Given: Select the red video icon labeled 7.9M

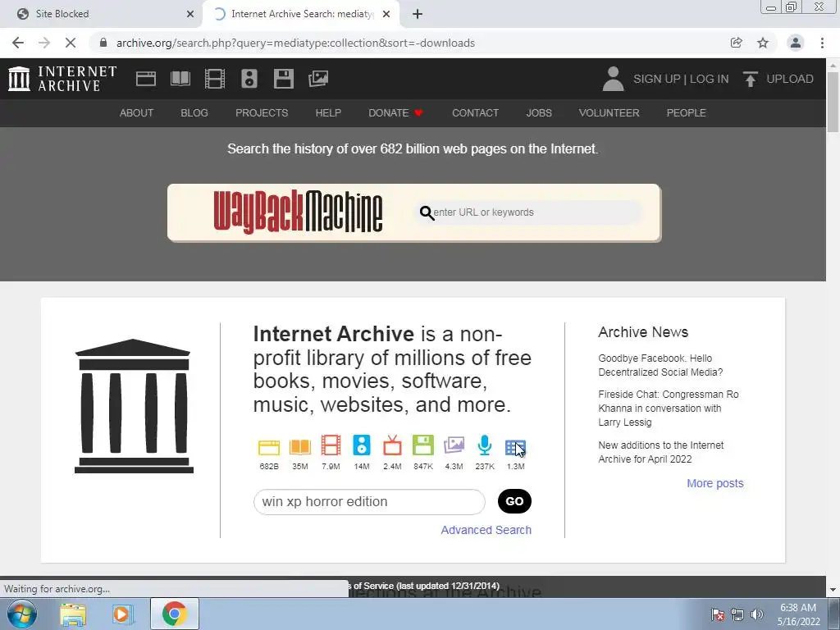Looking at the screenshot, I should (331, 445).
